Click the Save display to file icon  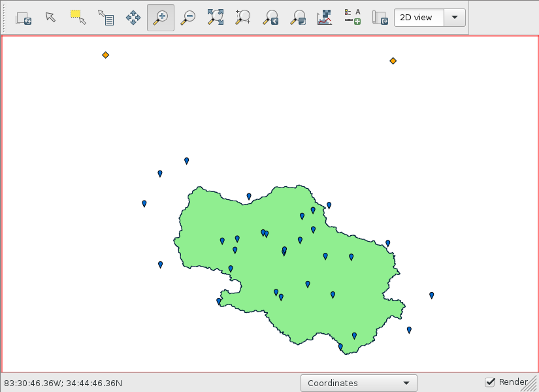tap(380, 18)
